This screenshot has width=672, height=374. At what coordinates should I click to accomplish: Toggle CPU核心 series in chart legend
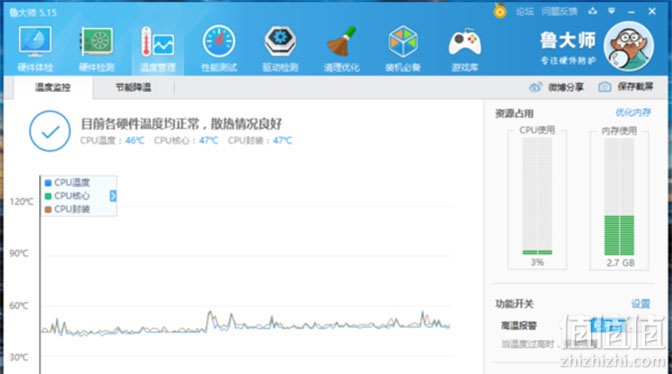pyautogui.click(x=67, y=196)
